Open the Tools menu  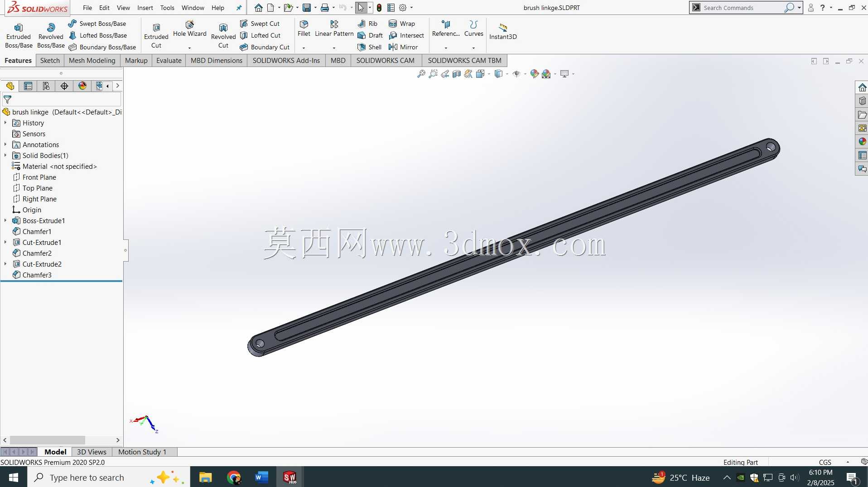click(x=167, y=8)
